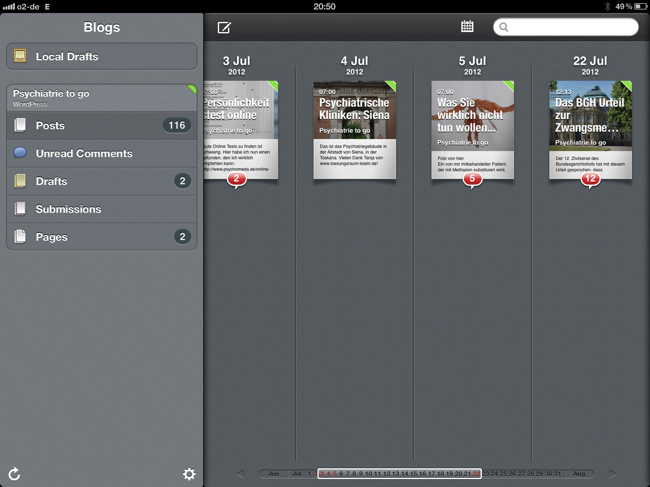The width and height of the screenshot is (650, 487).
Task: Tap the compose new post icon
Action: click(224, 27)
